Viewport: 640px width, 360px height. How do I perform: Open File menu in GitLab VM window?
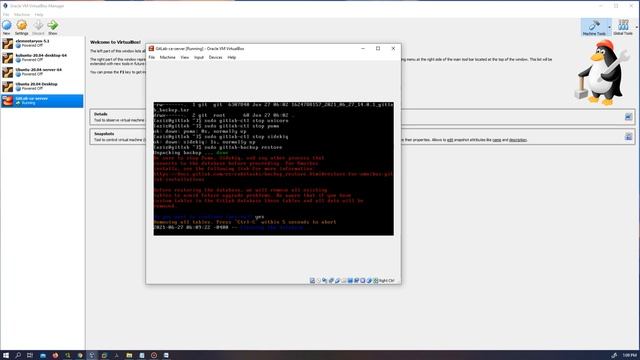click(151, 58)
